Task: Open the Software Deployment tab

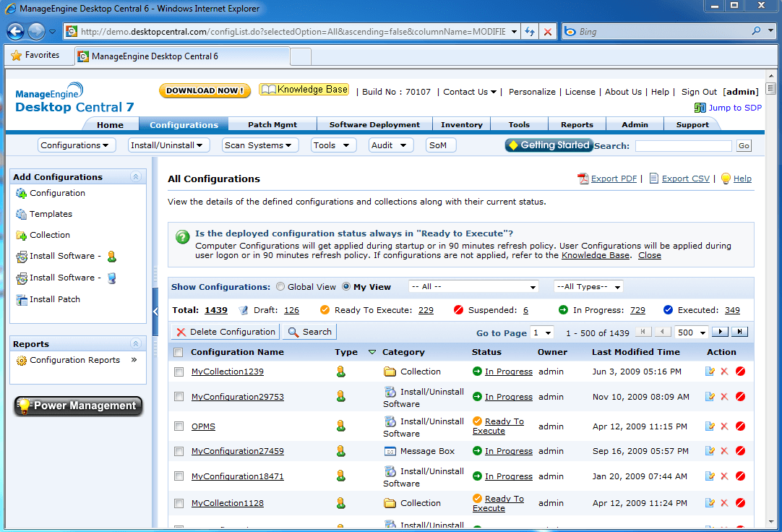Action: pos(374,124)
